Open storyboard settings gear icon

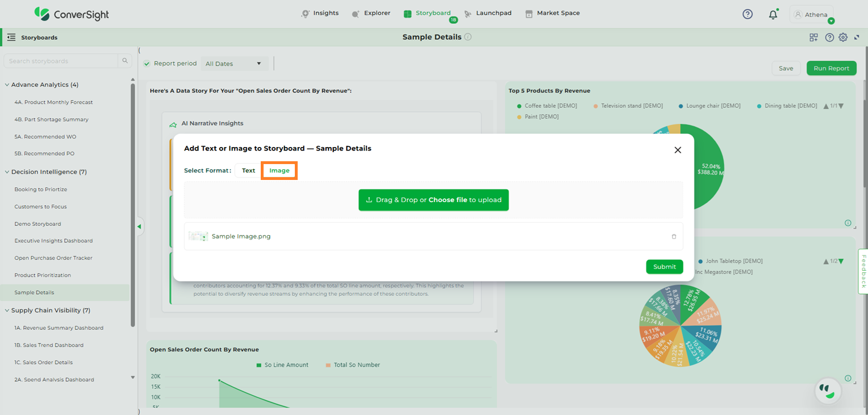(x=843, y=37)
